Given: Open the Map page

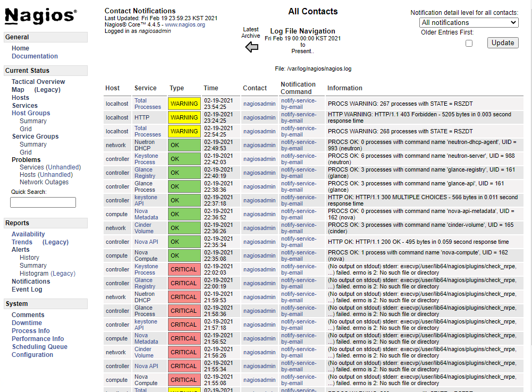Looking at the screenshot, I should [18, 90].
